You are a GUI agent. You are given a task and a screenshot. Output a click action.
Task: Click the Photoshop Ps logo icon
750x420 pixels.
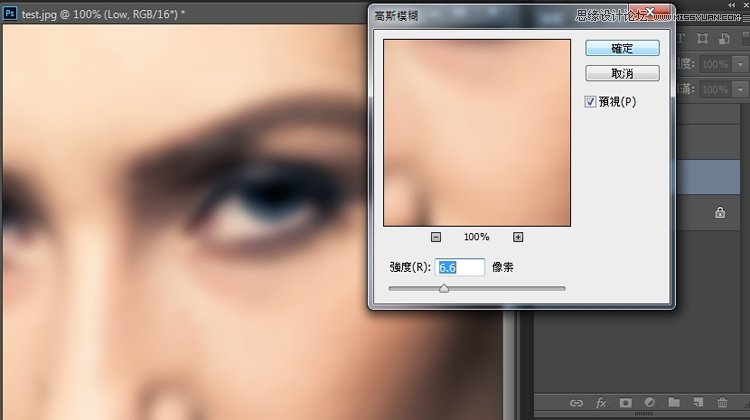[10, 13]
